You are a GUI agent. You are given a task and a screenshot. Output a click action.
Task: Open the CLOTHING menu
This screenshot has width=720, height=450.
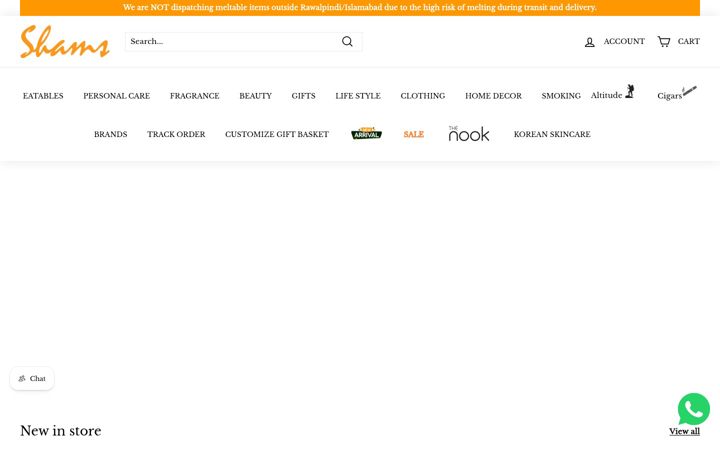pyautogui.click(x=422, y=96)
